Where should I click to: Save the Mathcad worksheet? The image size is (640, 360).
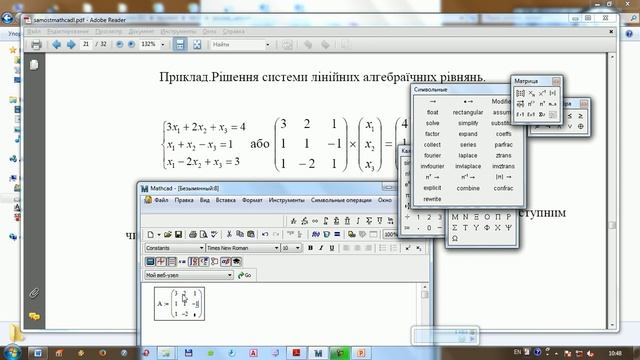[178, 234]
